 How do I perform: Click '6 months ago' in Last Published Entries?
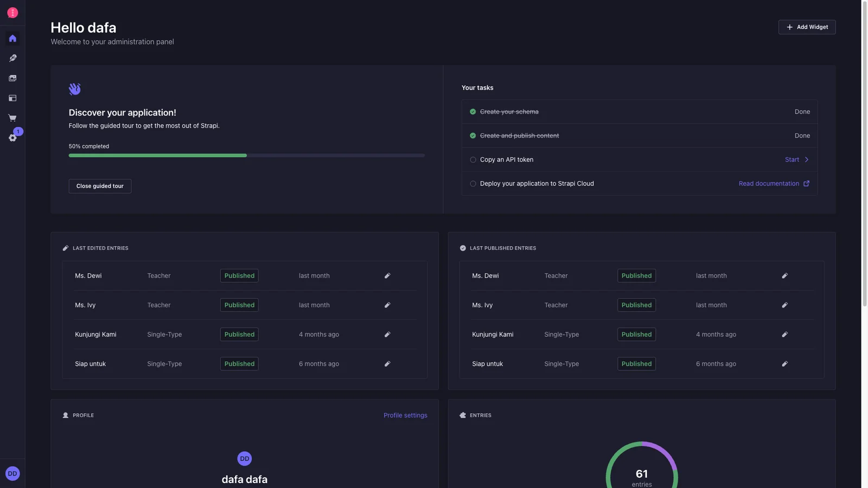pyautogui.click(x=716, y=363)
